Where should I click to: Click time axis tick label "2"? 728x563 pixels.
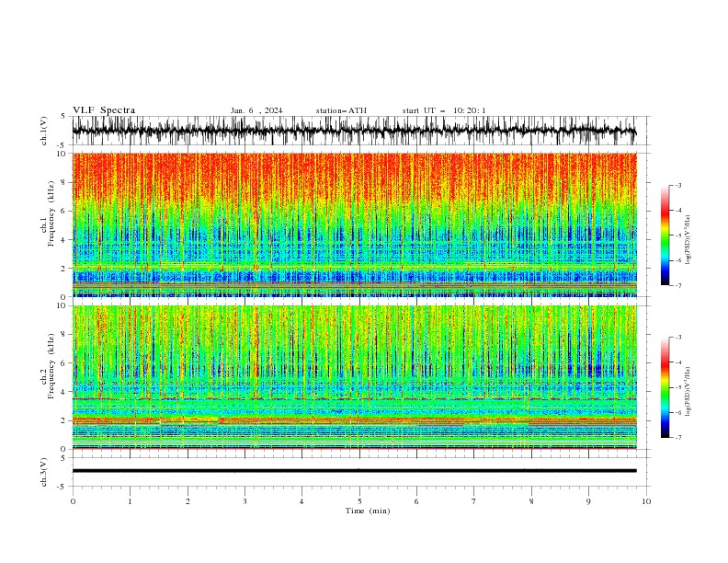tap(188, 501)
